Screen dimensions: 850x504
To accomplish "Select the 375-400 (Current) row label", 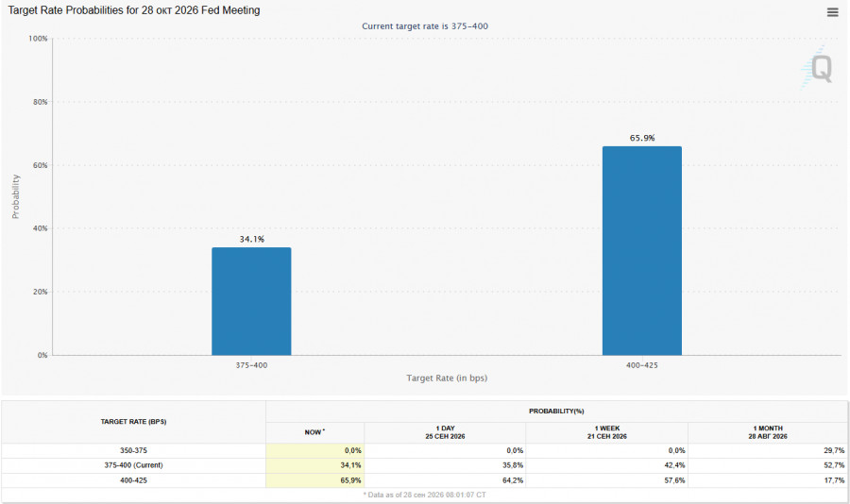I will [133, 465].
